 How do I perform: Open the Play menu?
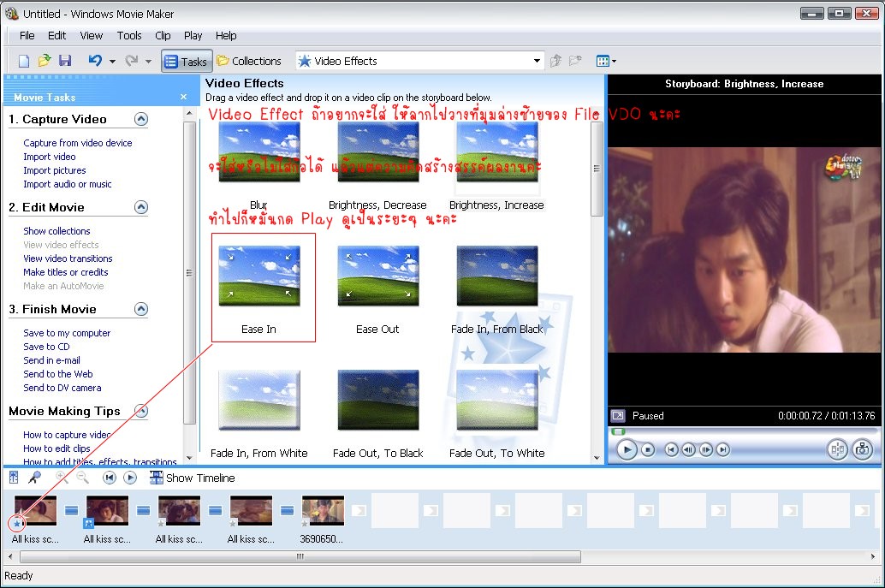pyautogui.click(x=193, y=36)
